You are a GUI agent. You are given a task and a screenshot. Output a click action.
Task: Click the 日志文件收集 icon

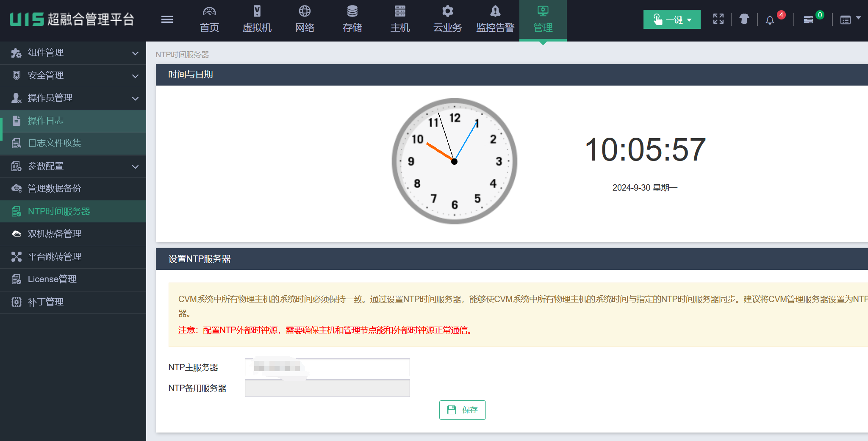[16, 143]
